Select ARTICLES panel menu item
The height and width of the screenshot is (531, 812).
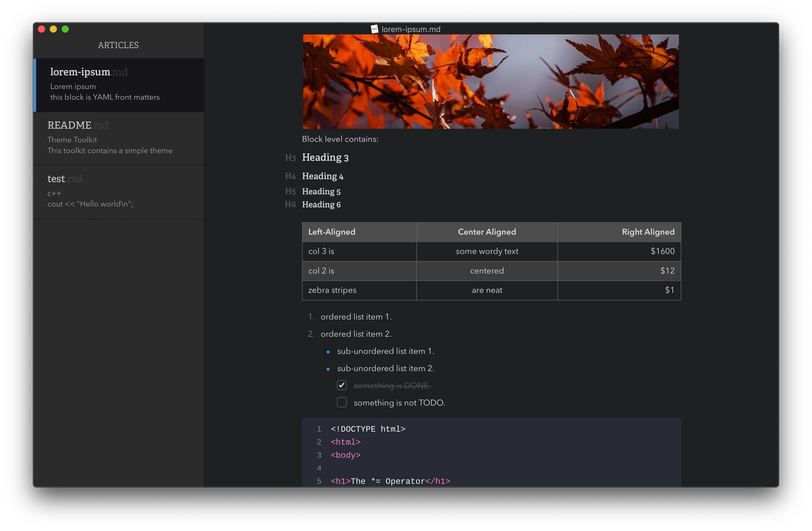[x=119, y=45]
